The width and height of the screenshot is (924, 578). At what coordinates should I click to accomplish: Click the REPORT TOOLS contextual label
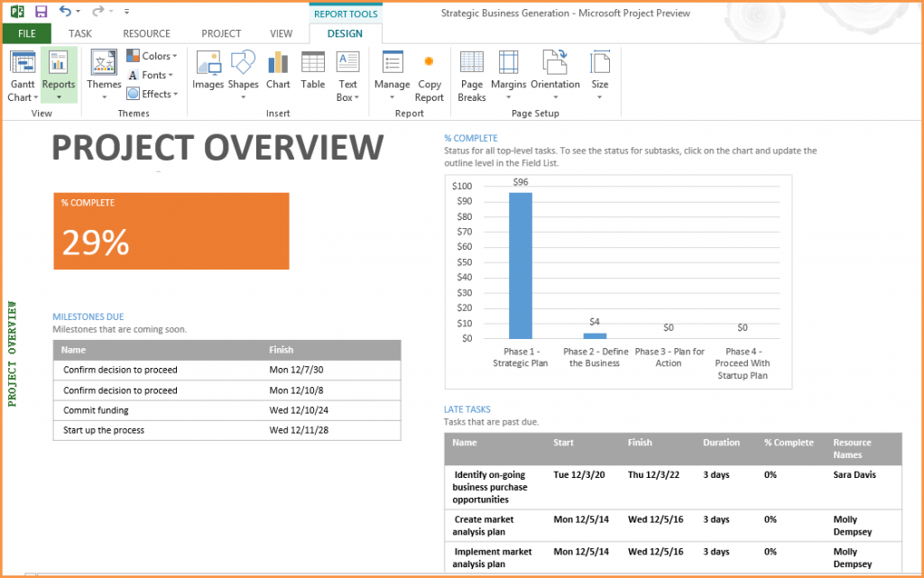346,14
